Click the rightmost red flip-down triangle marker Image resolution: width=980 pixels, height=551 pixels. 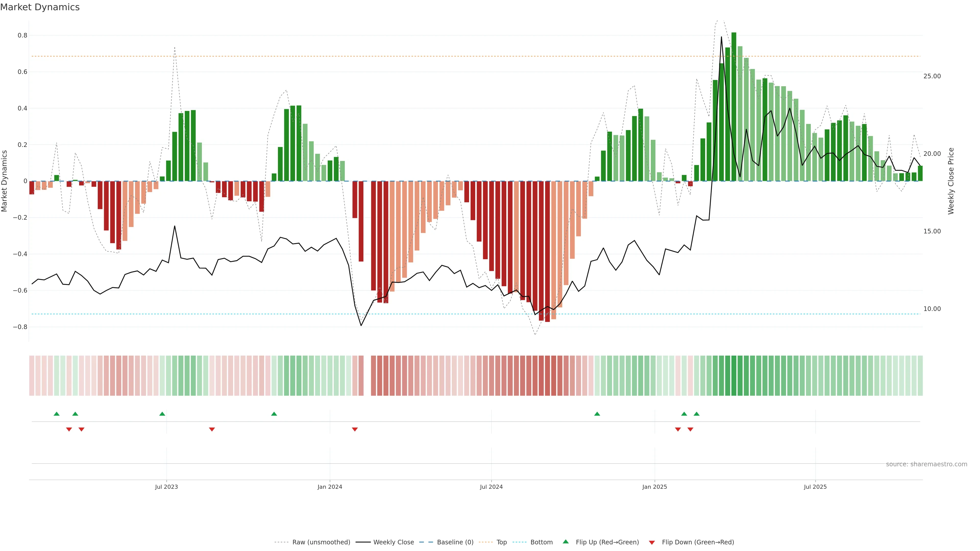690,429
